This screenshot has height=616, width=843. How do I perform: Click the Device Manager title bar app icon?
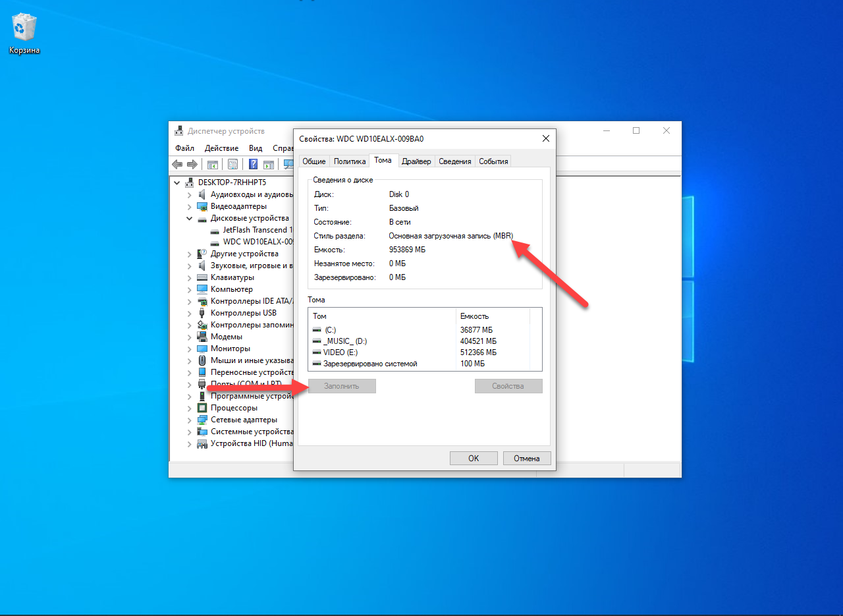178,131
